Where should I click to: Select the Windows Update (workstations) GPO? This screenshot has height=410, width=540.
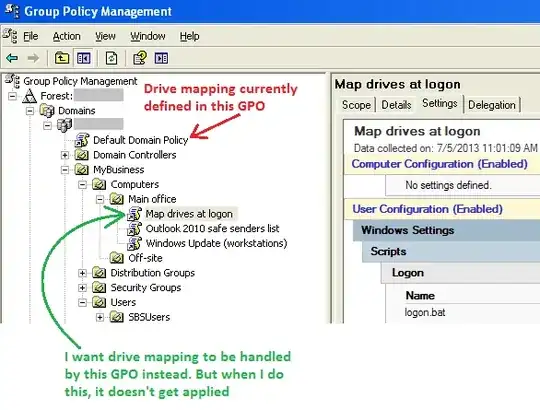point(216,243)
